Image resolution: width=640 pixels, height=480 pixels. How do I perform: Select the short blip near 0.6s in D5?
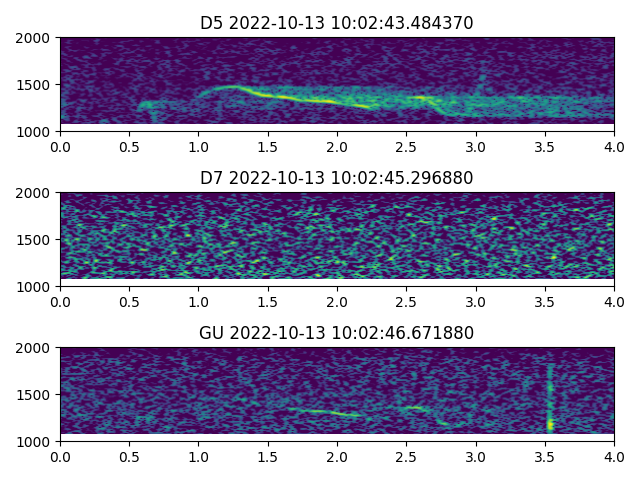pos(146,104)
